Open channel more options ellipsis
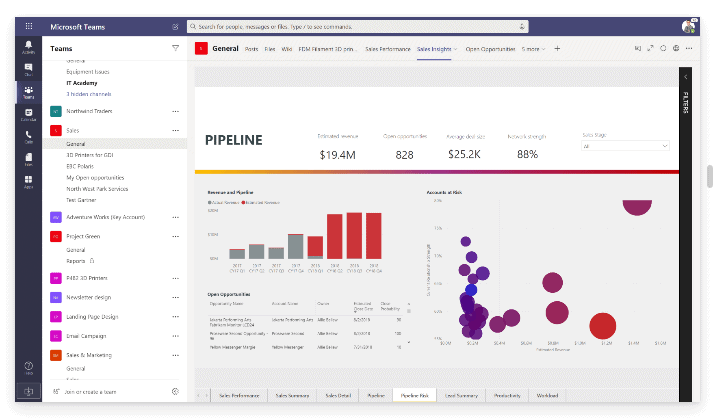The width and height of the screenshot is (715, 420). point(689,48)
